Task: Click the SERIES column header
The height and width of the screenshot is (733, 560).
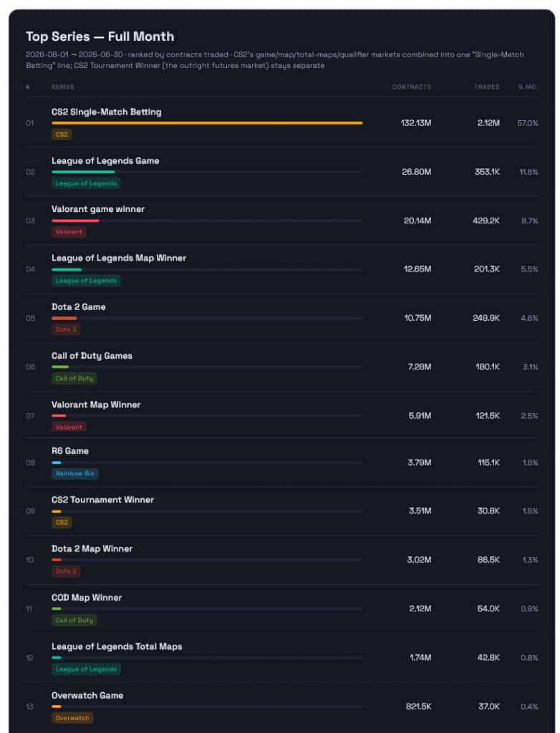Action: pyautogui.click(x=63, y=87)
